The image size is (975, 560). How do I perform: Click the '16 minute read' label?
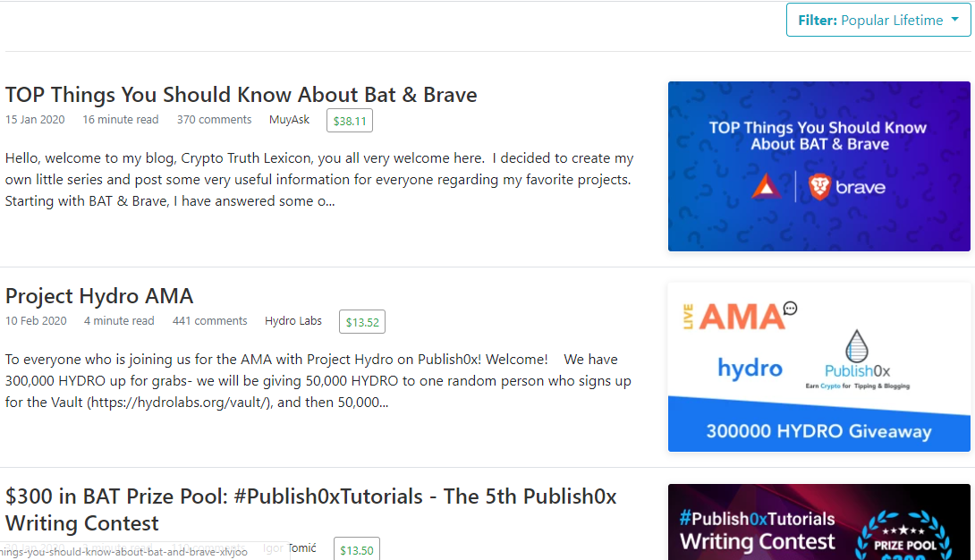pyautogui.click(x=121, y=119)
